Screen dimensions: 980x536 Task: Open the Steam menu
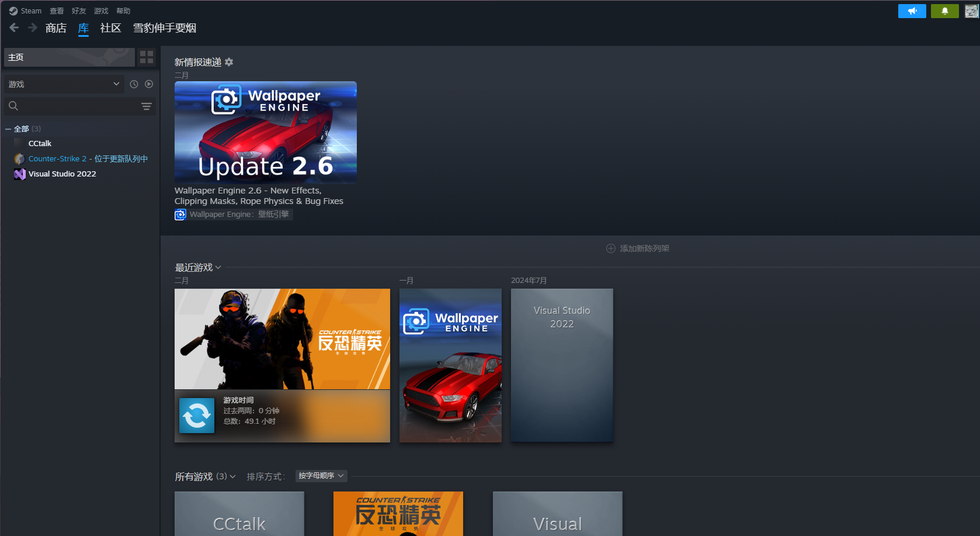pos(31,11)
